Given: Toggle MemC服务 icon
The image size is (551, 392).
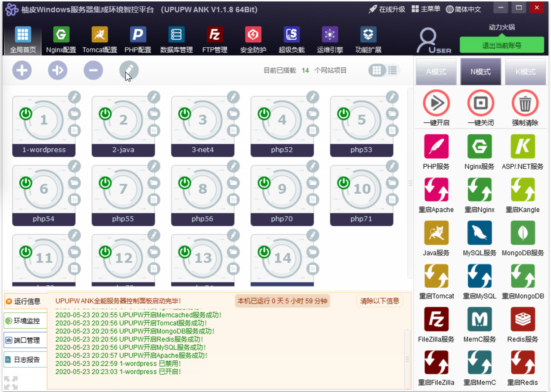Looking at the screenshot, I should [x=479, y=319].
